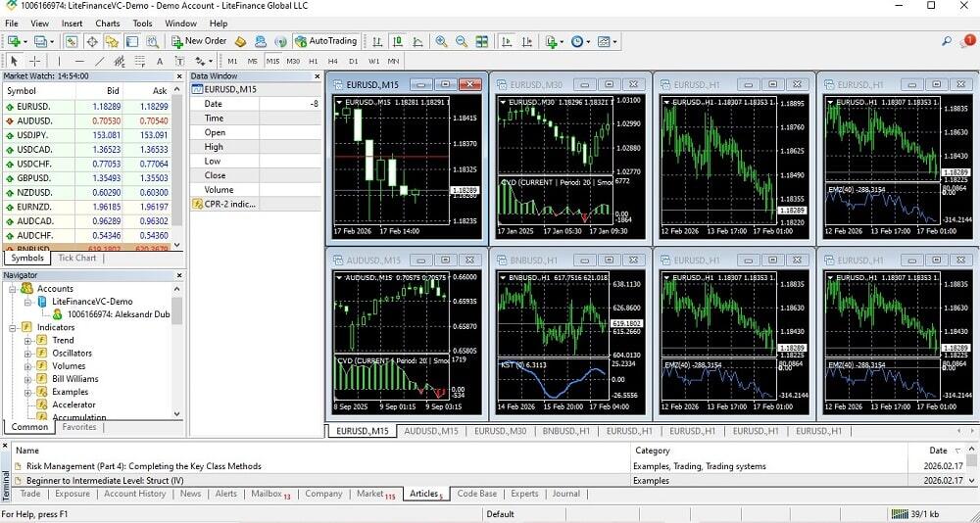This screenshot has width=980, height=523.
Task: Select the equidistant channel tool
Action: click(x=120, y=62)
